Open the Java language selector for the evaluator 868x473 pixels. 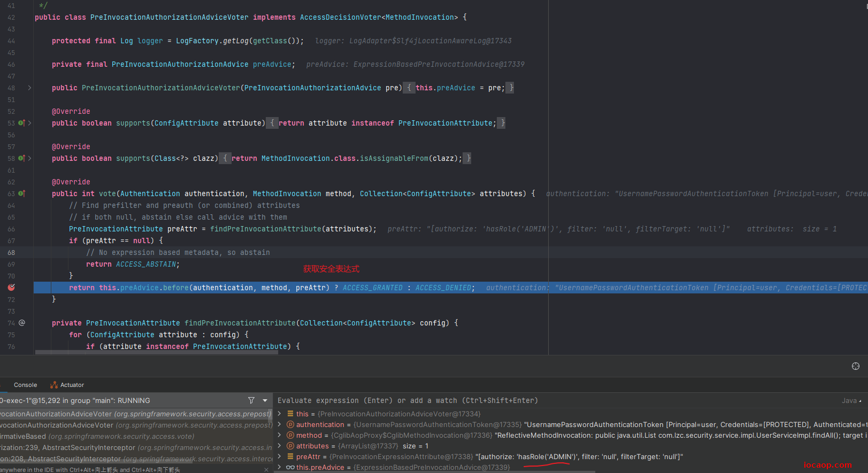[851, 401]
